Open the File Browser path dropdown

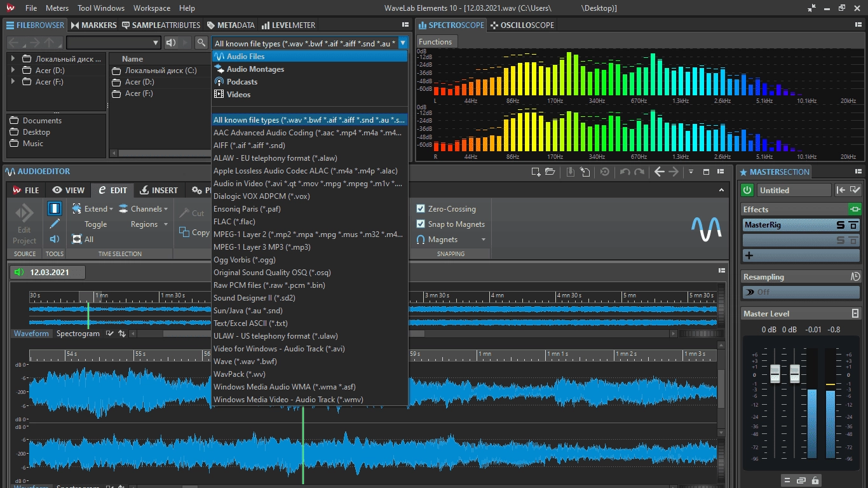pyautogui.click(x=156, y=43)
